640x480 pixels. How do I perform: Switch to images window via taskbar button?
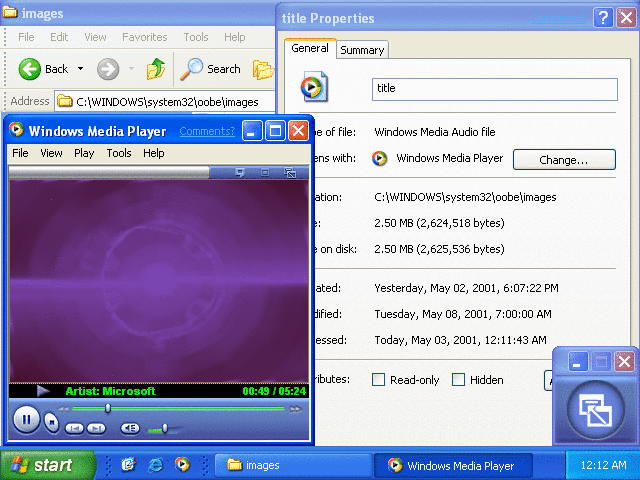tap(292, 465)
